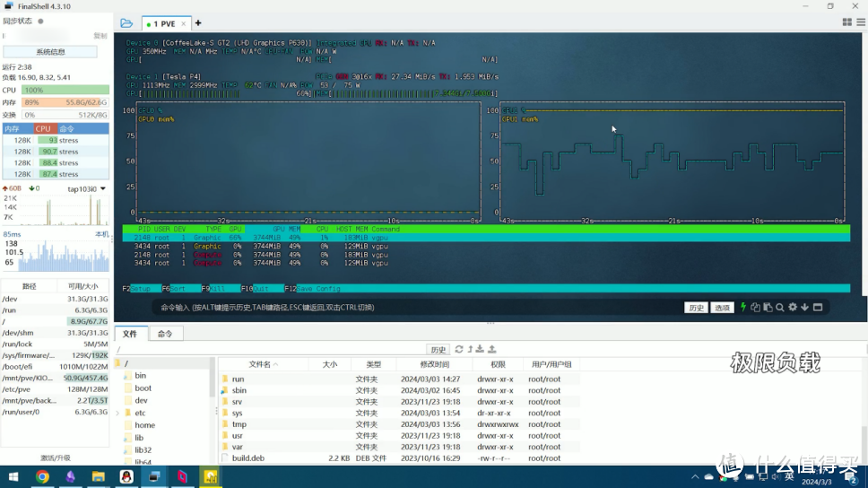Click the plus icon to add a new tab
This screenshot has height=488, width=868.
click(x=198, y=23)
